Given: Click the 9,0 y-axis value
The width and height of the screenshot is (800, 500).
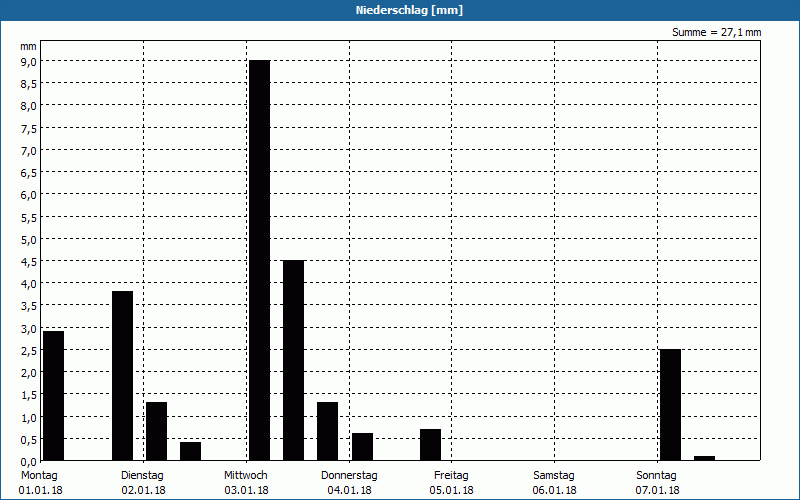Looking at the screenshot, I should point(29,62).
